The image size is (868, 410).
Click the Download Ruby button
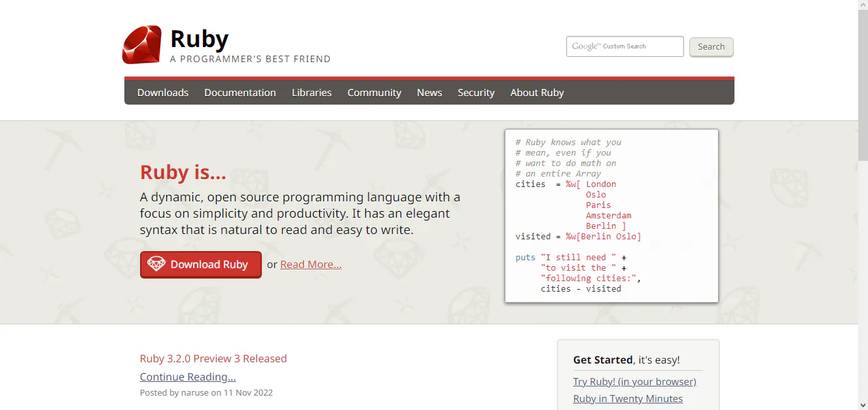[200, 264]
